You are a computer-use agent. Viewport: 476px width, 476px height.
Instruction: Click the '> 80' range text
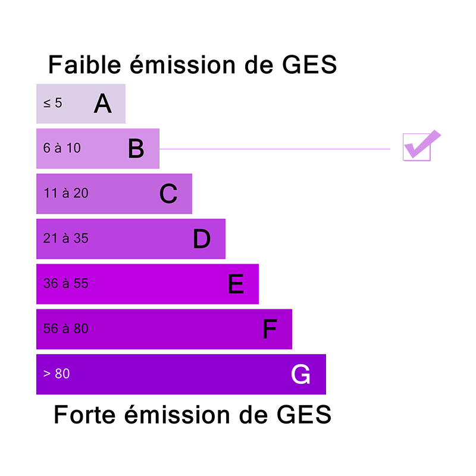(57, 374)
